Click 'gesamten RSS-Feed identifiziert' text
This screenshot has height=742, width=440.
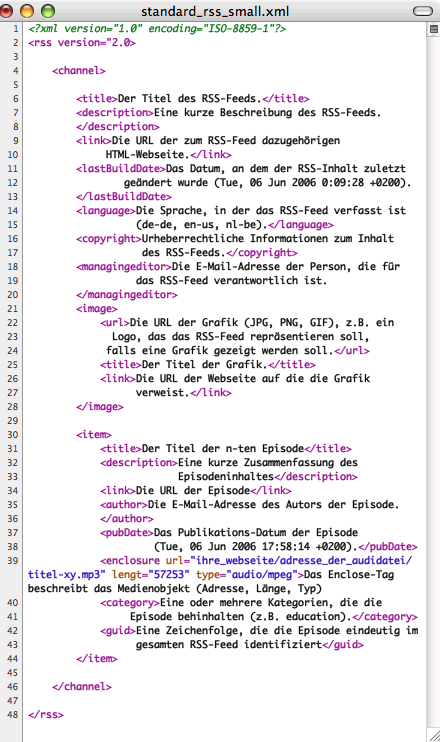pos(229,645)
